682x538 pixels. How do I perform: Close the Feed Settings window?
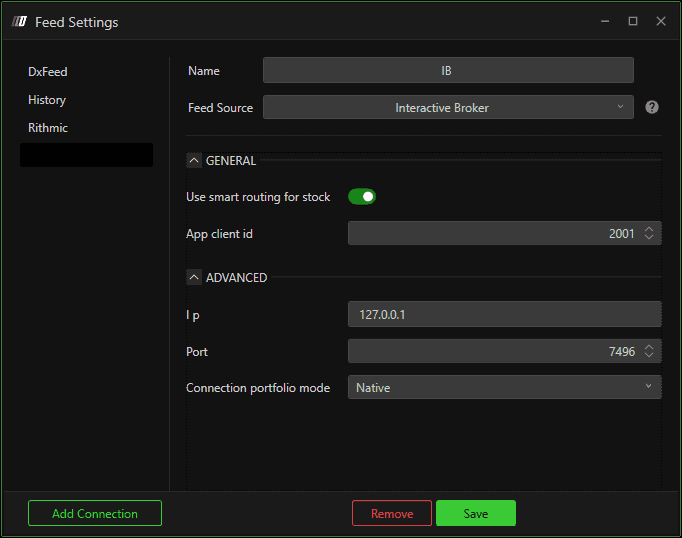(661, 21)
